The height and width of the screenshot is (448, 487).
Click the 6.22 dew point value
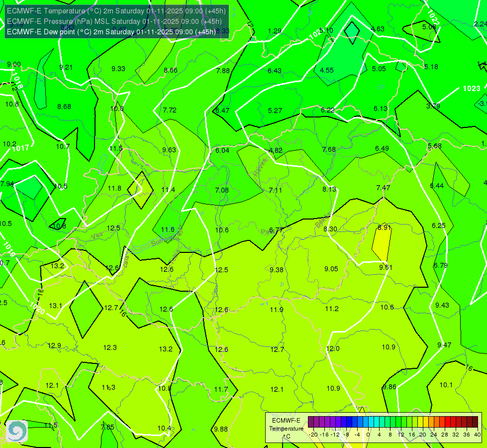tap(328, 110)
